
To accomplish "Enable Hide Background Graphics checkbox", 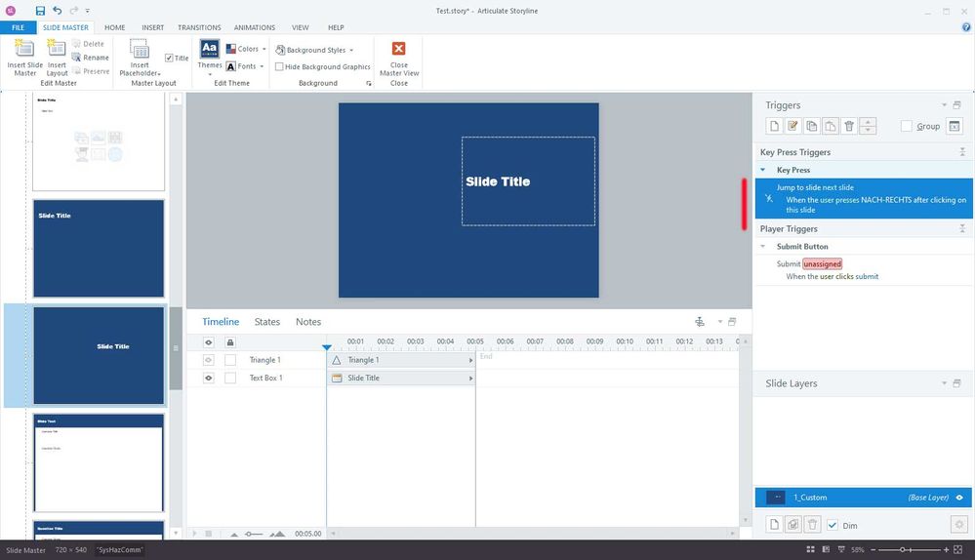I will tap(280, 67).
